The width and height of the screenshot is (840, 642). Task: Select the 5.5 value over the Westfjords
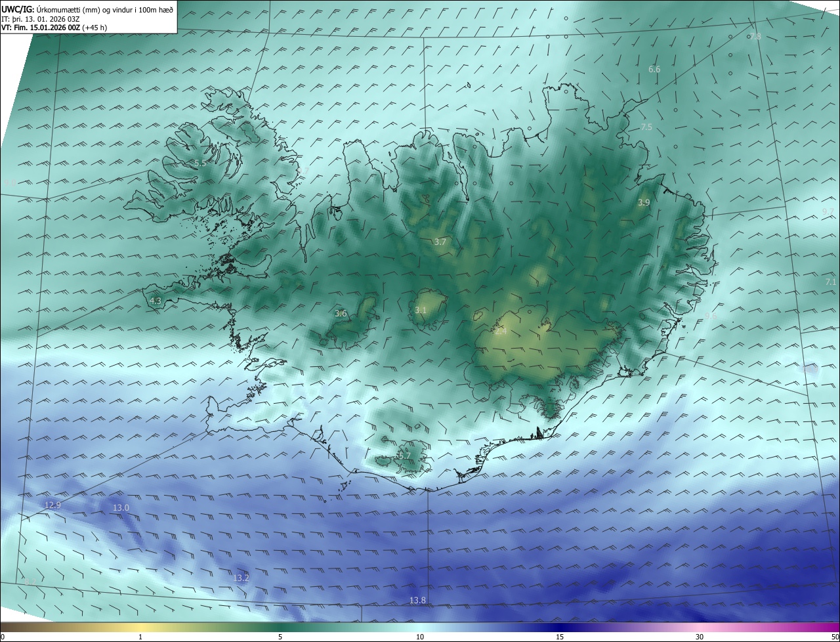(200, 163)
